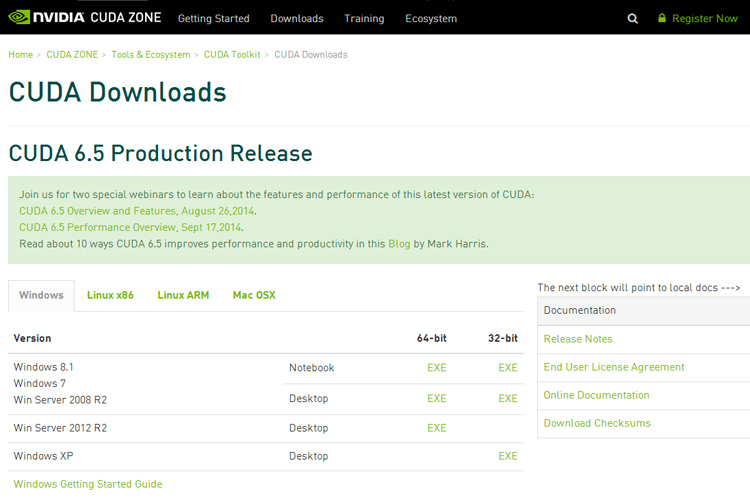Open End User License Agreement
This screenshot has height=500, width=750.
click(614, 367)
